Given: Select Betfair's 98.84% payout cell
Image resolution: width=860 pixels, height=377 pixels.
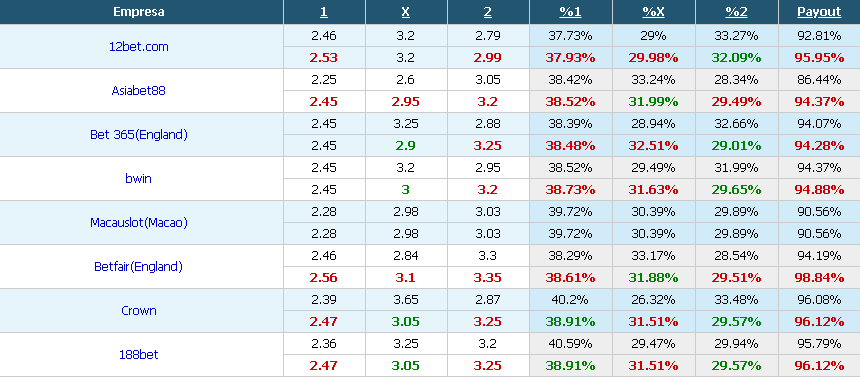Looking at the screenshot, I should coord(819,278).
